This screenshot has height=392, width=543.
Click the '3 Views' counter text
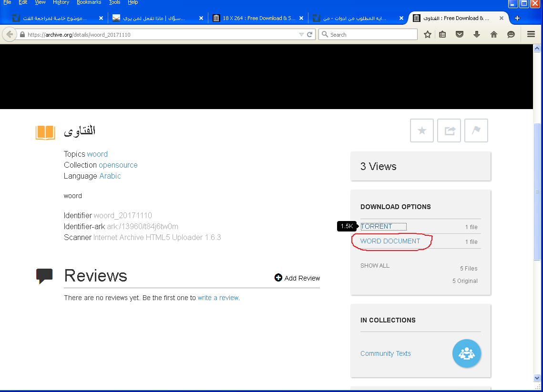(379, 166)
